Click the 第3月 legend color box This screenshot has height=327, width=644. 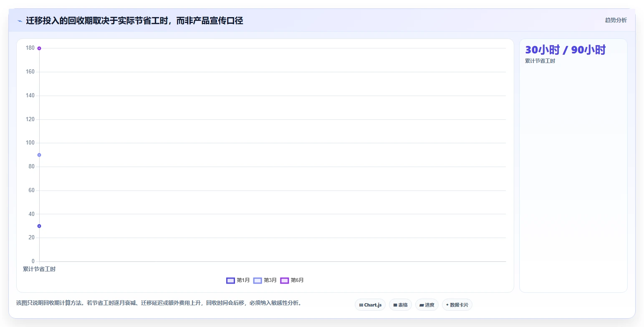click(258, 280)
